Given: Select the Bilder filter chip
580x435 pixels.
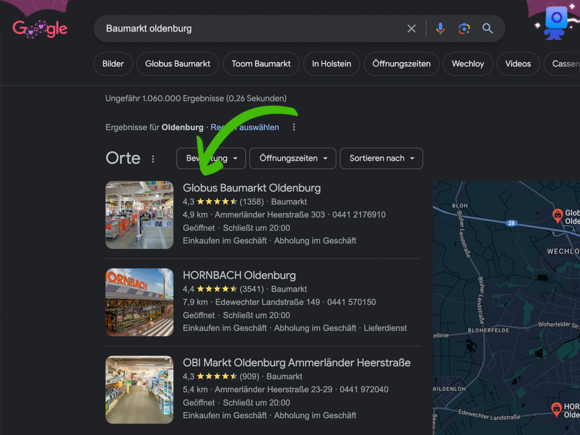Looking at the screenshot, I should coord(113,64).
